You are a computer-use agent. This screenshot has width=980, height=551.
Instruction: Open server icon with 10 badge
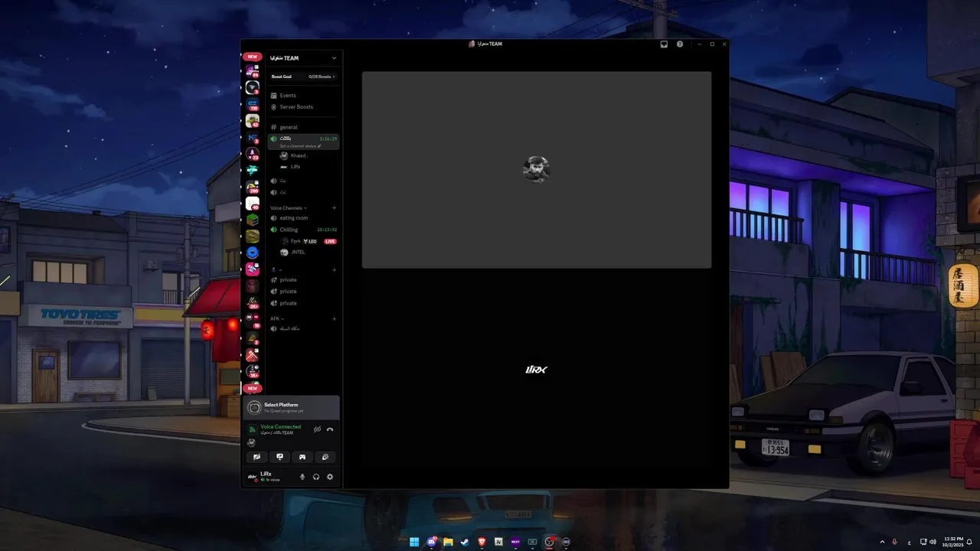point(252,322)
